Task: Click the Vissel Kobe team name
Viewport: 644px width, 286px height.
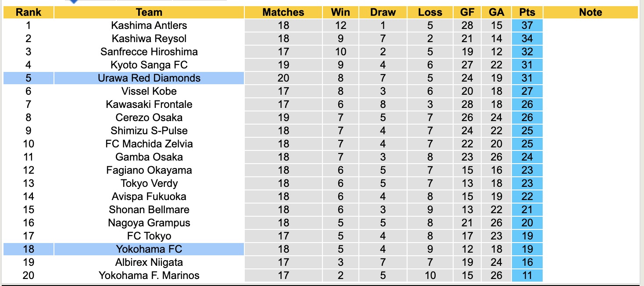Action: (149, 91)
